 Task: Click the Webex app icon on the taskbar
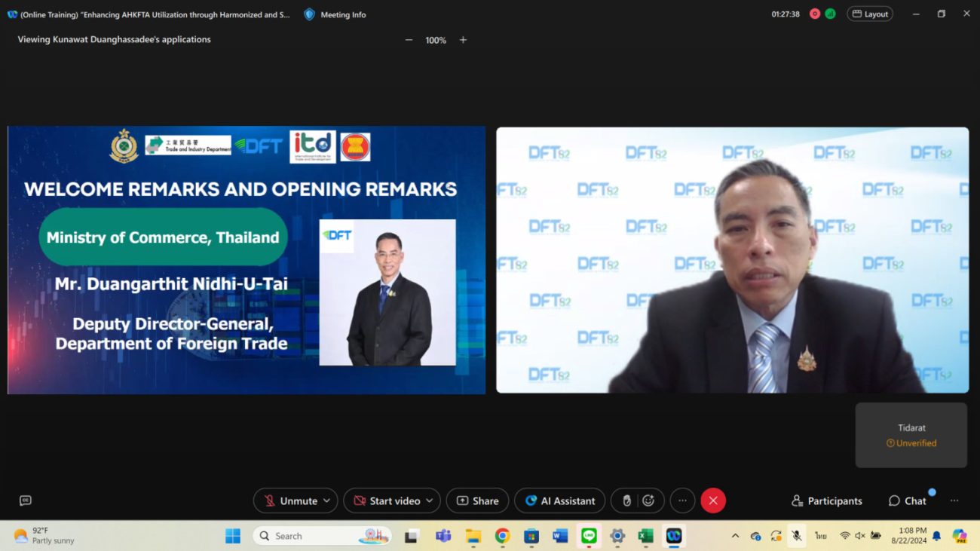pos(674,536)
